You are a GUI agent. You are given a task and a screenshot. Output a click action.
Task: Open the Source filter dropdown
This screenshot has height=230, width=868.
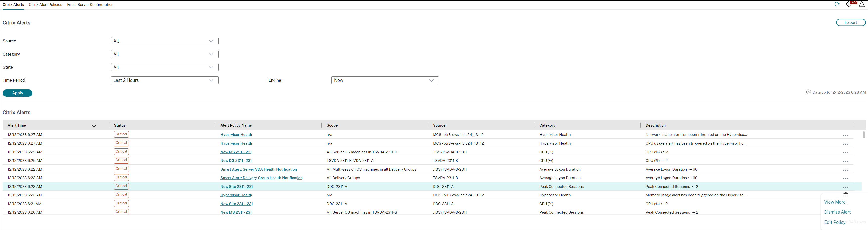coord(164,41)
